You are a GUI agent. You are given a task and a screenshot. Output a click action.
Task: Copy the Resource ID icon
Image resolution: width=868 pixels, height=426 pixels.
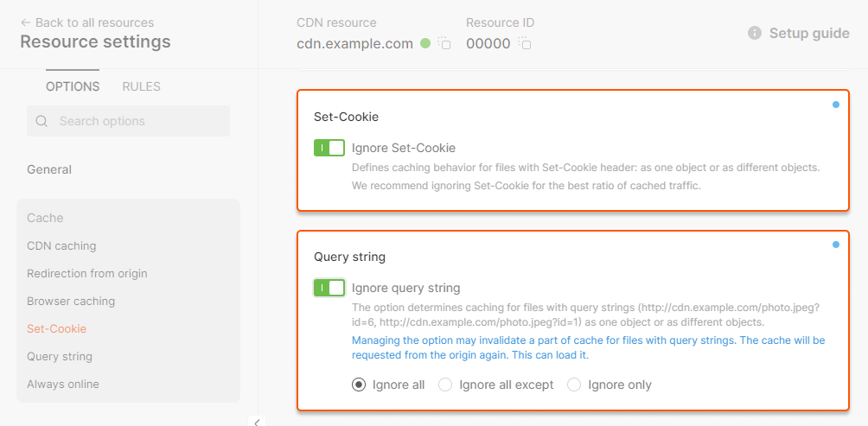[x=525, y=43]
